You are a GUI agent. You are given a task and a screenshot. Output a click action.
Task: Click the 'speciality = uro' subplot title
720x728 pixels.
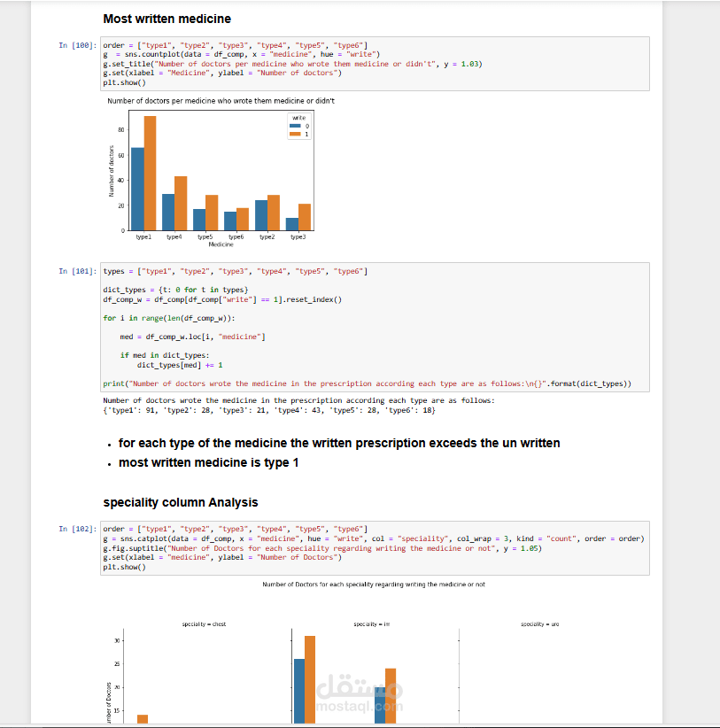tap(540, 624)
